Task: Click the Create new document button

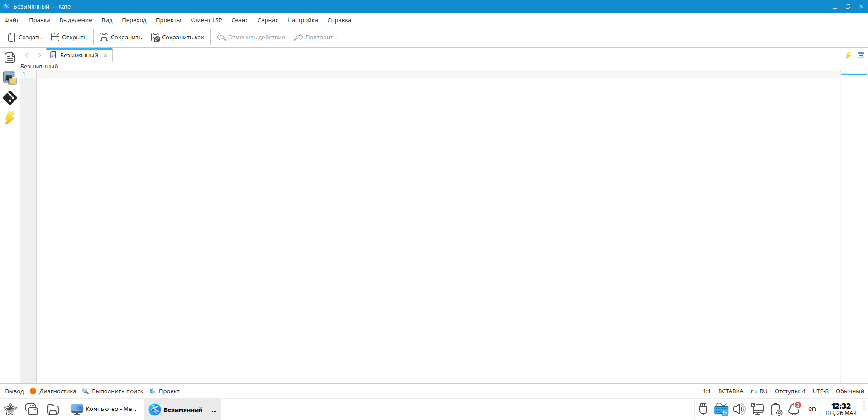Action: click(x=25, y=38)
